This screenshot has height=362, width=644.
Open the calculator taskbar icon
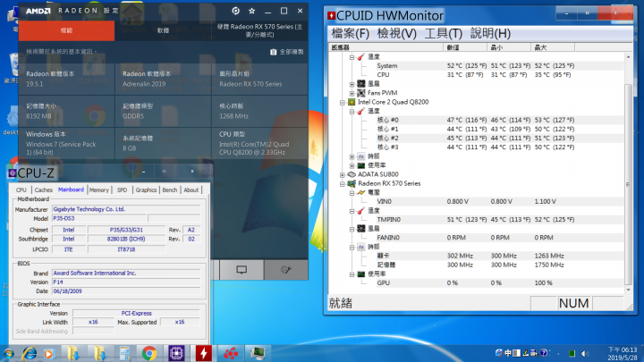(124, 353)
